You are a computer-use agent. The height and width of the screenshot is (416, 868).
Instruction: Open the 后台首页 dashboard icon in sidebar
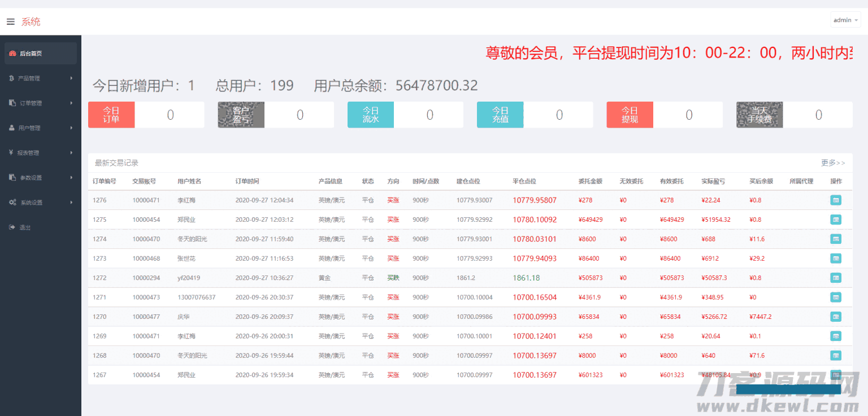coord(11,53)
